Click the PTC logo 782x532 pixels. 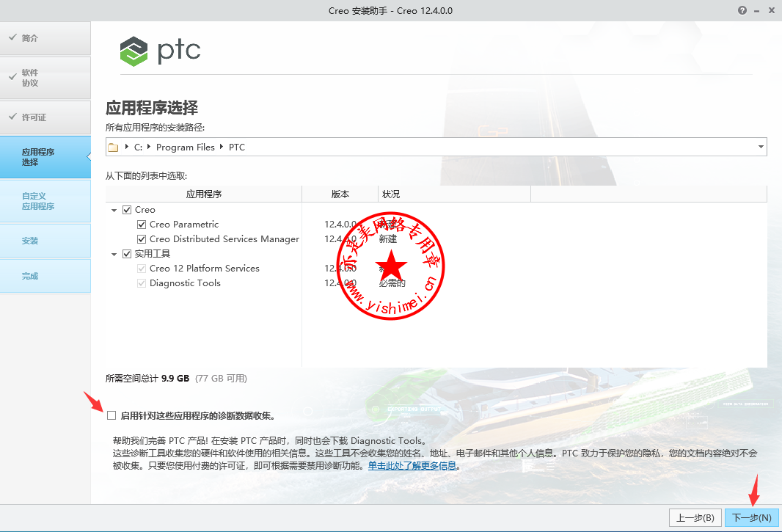[x=160, y=51]
